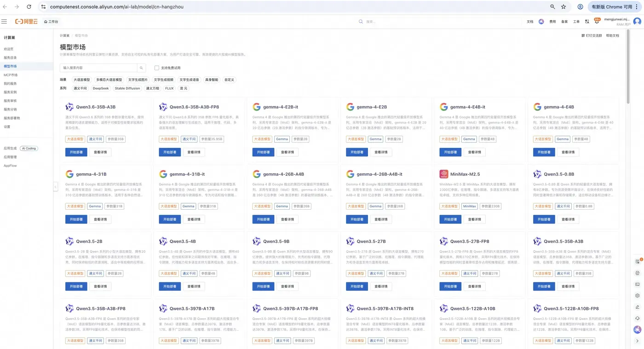Click the Google logo on gemma-4-E4B card

(537, 107)
